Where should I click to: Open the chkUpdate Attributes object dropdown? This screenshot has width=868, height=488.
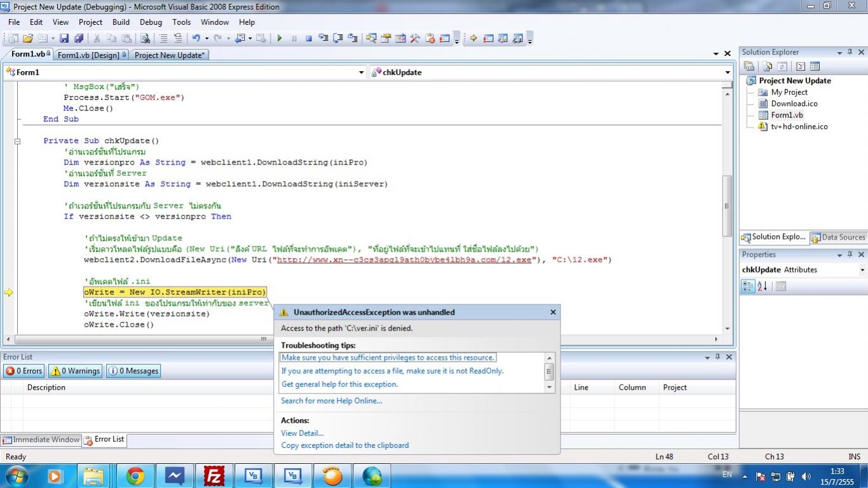[x=862, y=270]
